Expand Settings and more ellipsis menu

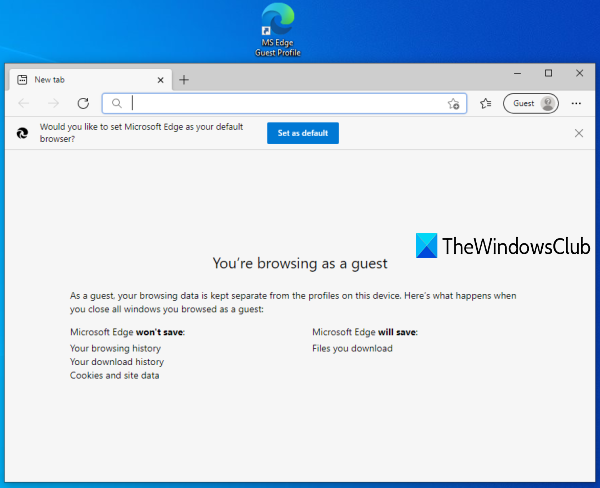pos(576,103)
